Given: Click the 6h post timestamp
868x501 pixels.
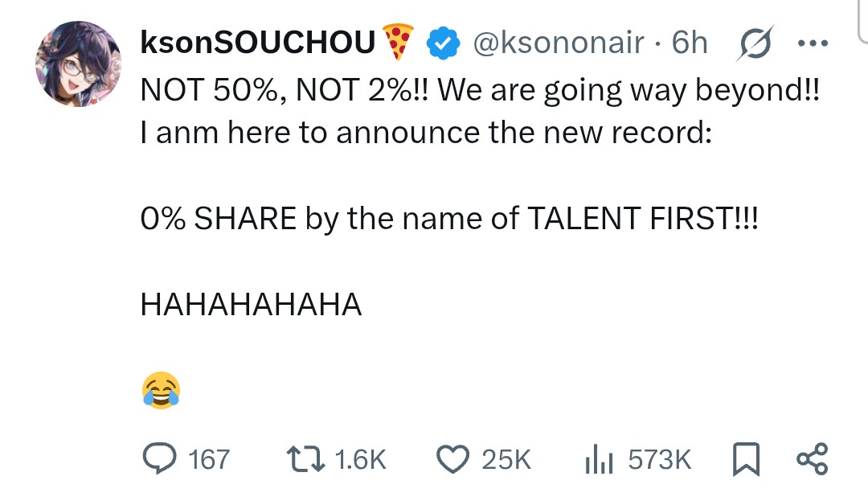Looking at the screenshot, I should click(x=689, y=43).
